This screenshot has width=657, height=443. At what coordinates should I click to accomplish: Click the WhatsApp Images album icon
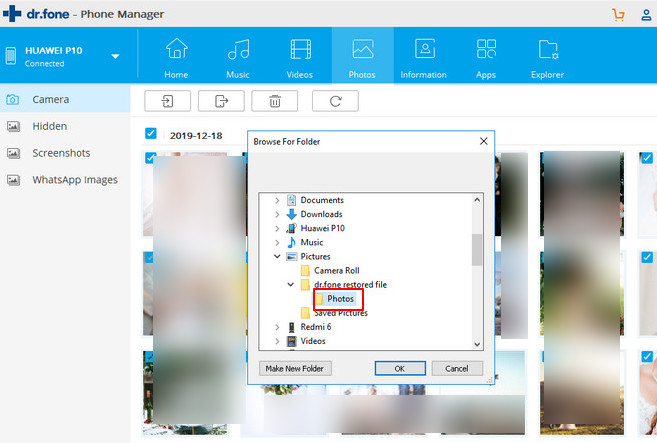coord(13,180)
